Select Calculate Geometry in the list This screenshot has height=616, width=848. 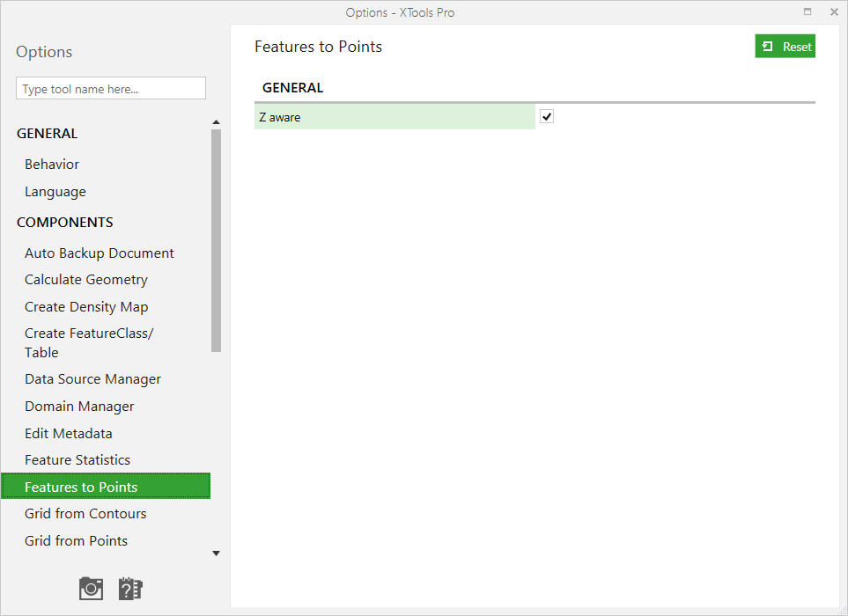point(86,280)
